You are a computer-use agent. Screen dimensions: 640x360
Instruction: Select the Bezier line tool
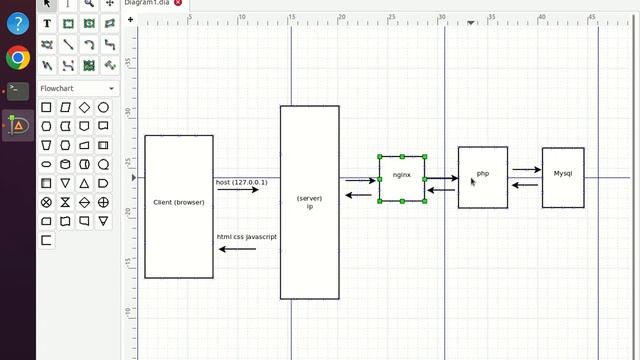tap(68, 65)
